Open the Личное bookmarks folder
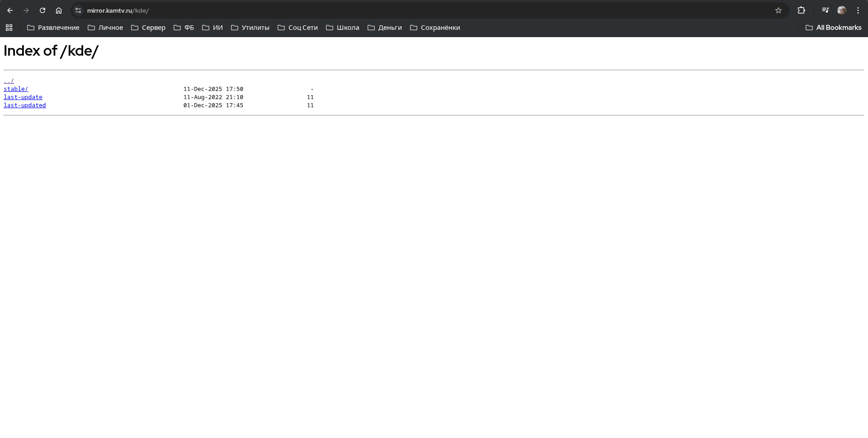This screenshot has height=438, width=868. (x=105, y=28)
